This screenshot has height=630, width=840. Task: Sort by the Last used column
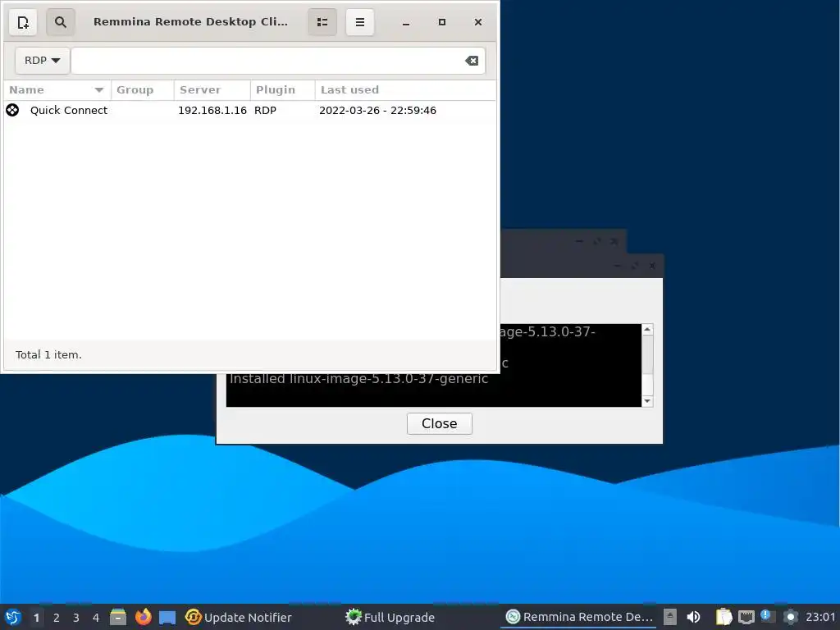tap(405, 90)
